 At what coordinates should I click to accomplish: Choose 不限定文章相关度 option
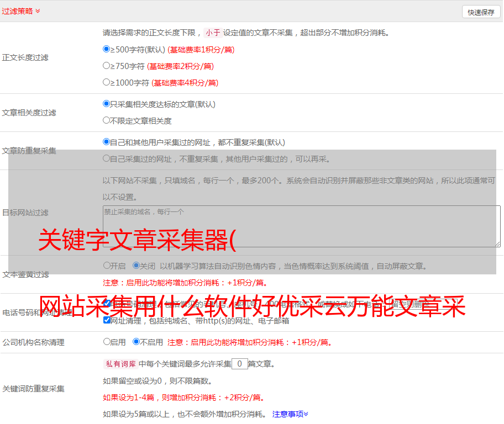[x=106, y=120]
